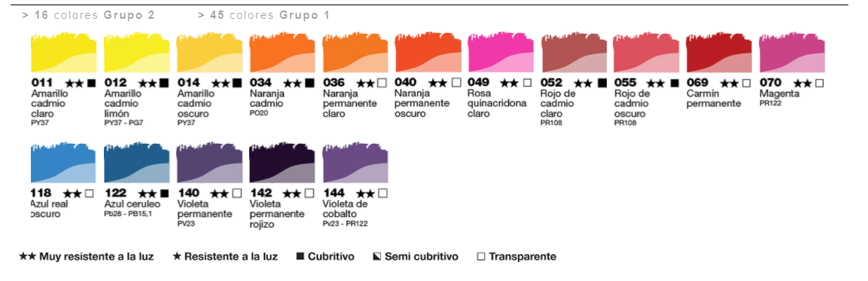The height and width of the screenshot is (281, 868).
Task: Choose the 049 Rosa quinacridona claro swatch
Action: 500,53
